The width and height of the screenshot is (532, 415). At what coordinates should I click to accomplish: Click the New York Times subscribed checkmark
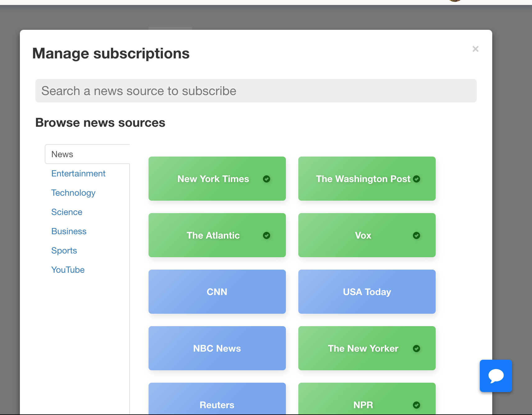coord(266,179)
